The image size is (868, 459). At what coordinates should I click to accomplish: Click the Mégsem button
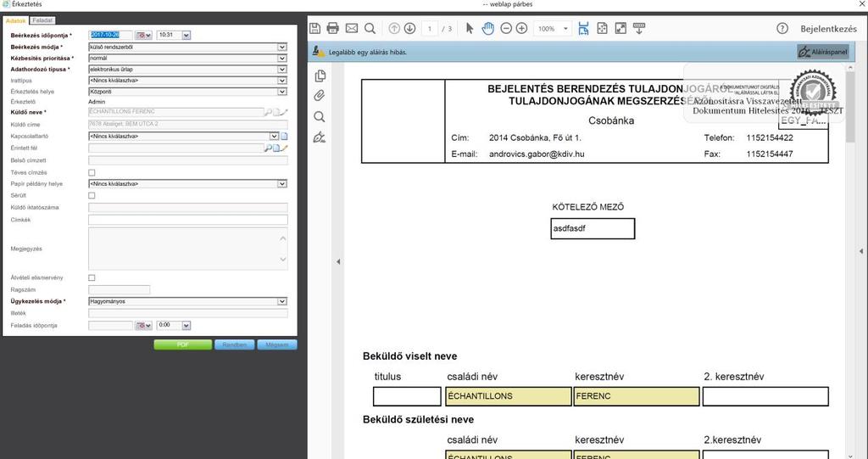point(277,344)
